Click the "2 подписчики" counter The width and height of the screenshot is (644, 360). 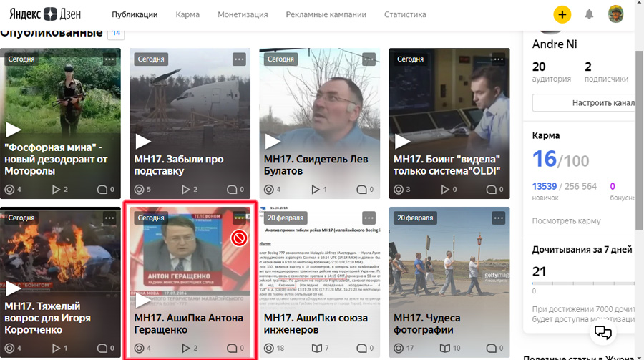(606, 72)
